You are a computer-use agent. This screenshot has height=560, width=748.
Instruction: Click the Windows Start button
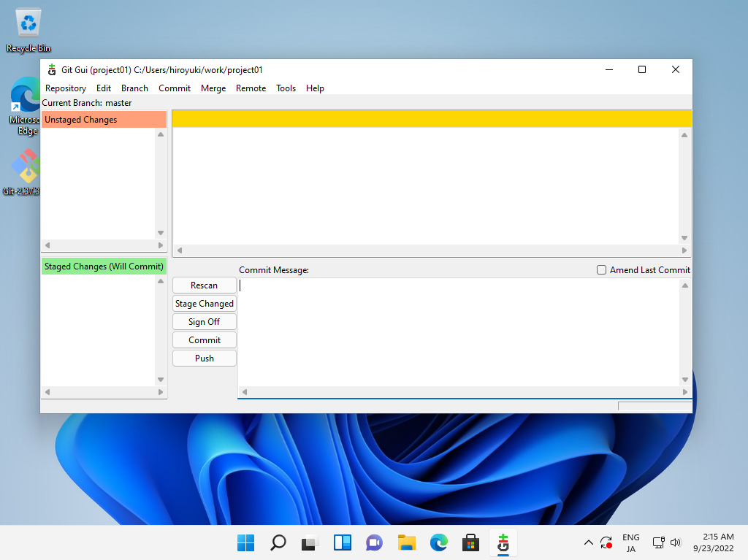click(x=245, y=542)
